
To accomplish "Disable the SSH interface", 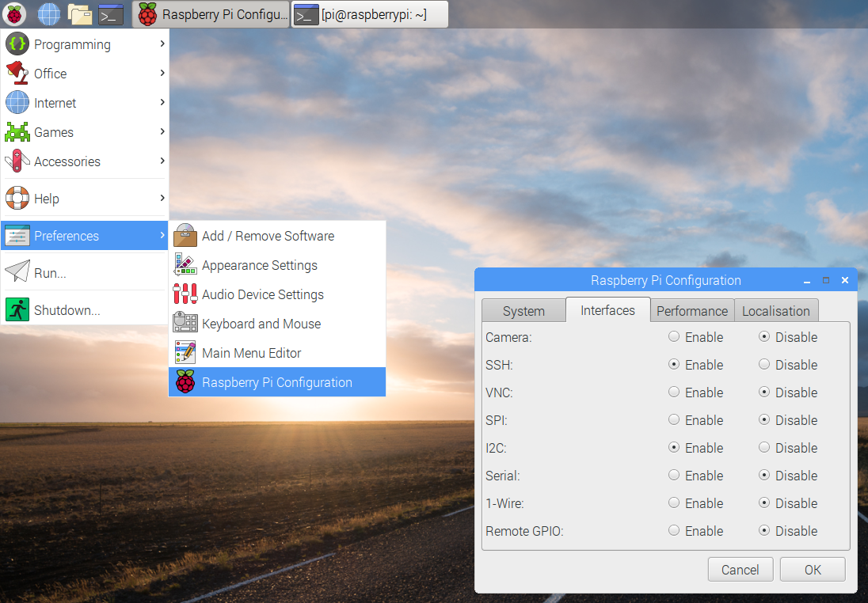I will click(764, 364).
